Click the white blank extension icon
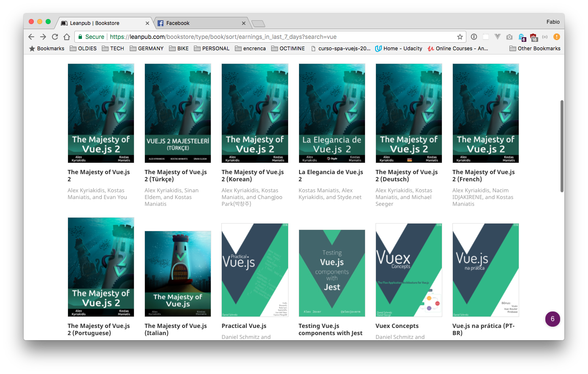 click(486, 37)
